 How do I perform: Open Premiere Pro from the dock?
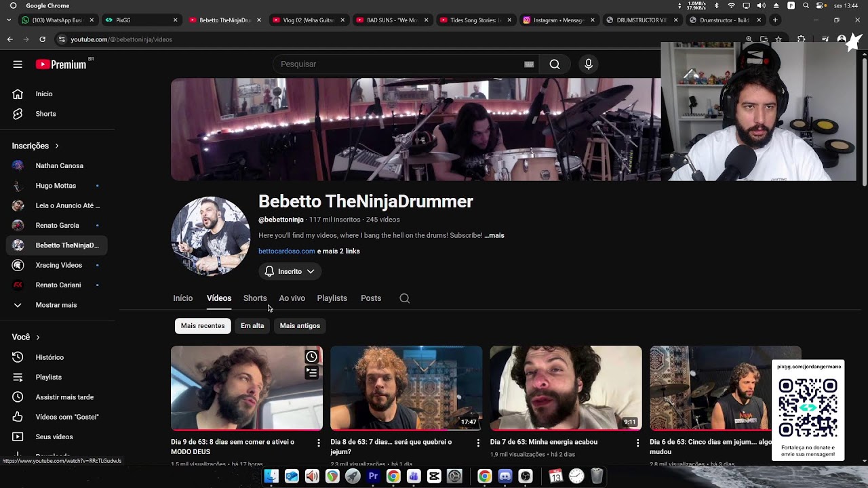(x=373, y=476)
